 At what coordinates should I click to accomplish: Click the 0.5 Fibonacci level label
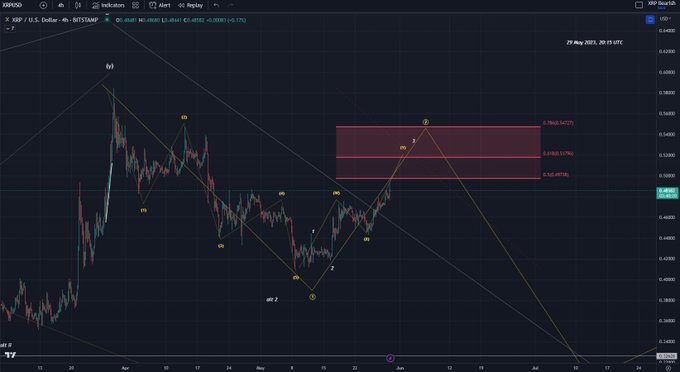pyautogui.click(x=556, y=175)
